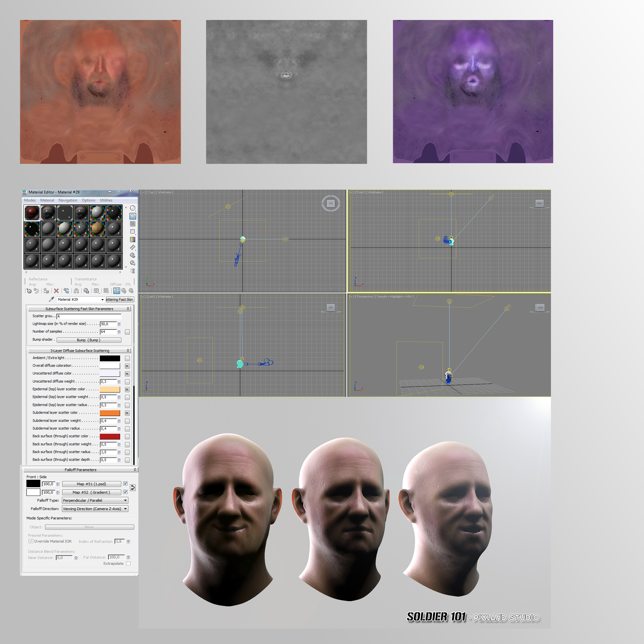Click the Video Color Check icon

pyautogui.click(x=133, y=240)
